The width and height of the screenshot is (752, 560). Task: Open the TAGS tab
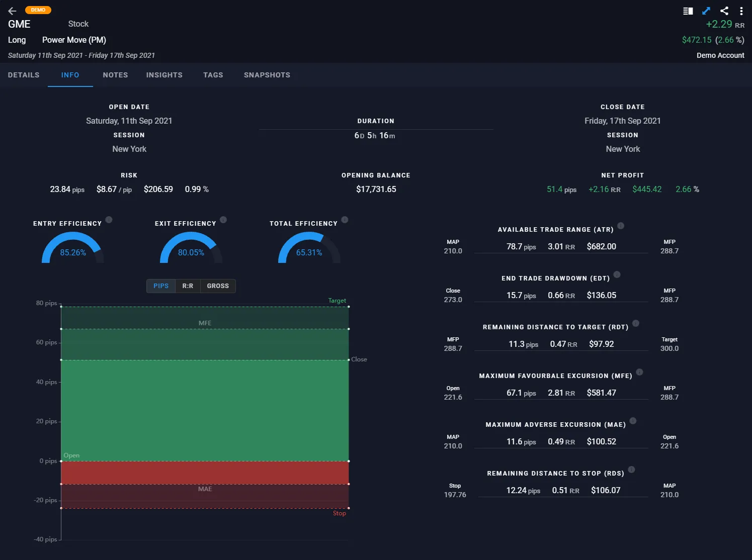[213, 75]
